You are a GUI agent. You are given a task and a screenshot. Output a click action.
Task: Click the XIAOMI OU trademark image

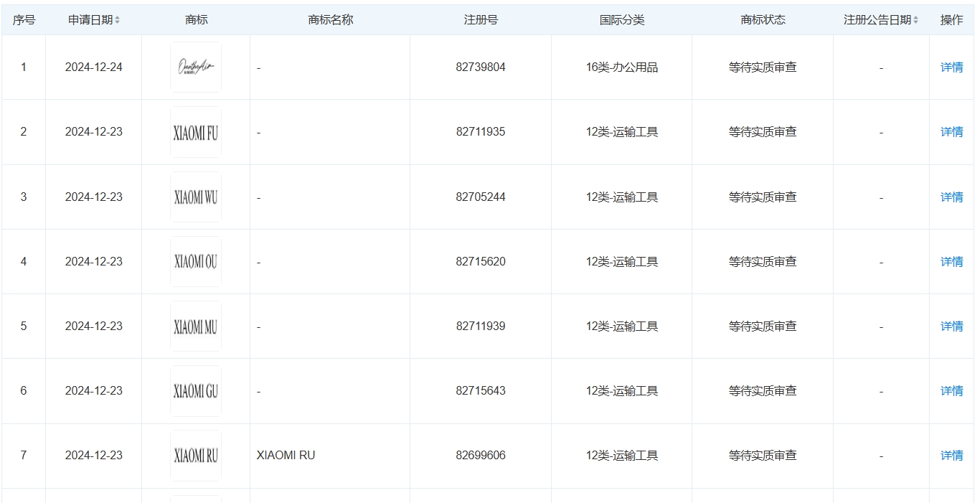(x=195, y=261)
